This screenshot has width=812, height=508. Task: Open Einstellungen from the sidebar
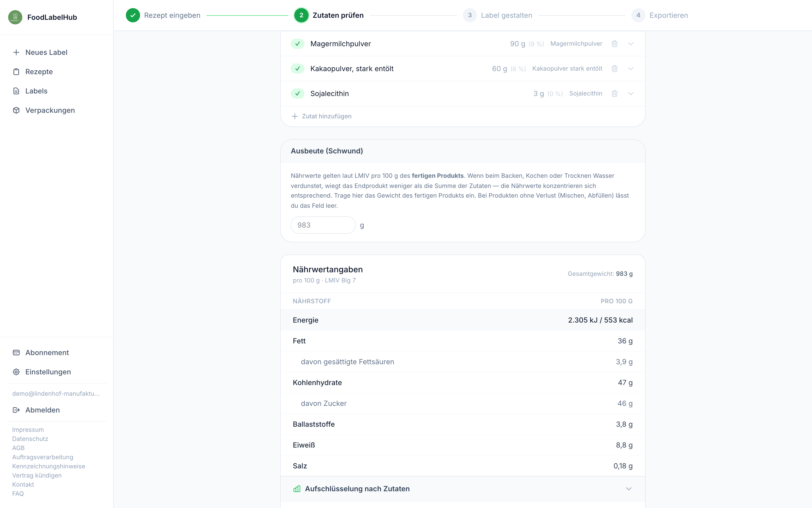[x=56, y=372]
